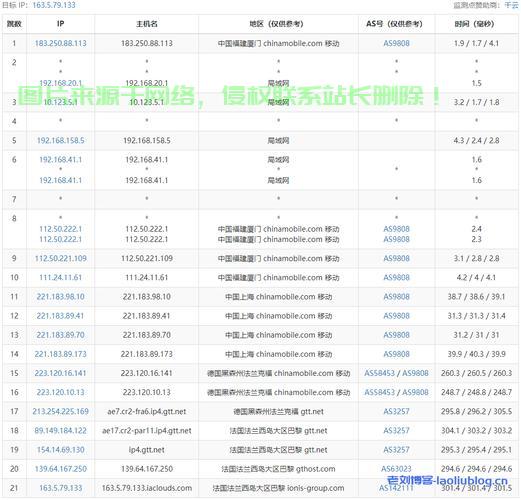Open IP link 221.183.89.70 in hop 13
Screen dimensions: 521x500
tap(61, 335)
